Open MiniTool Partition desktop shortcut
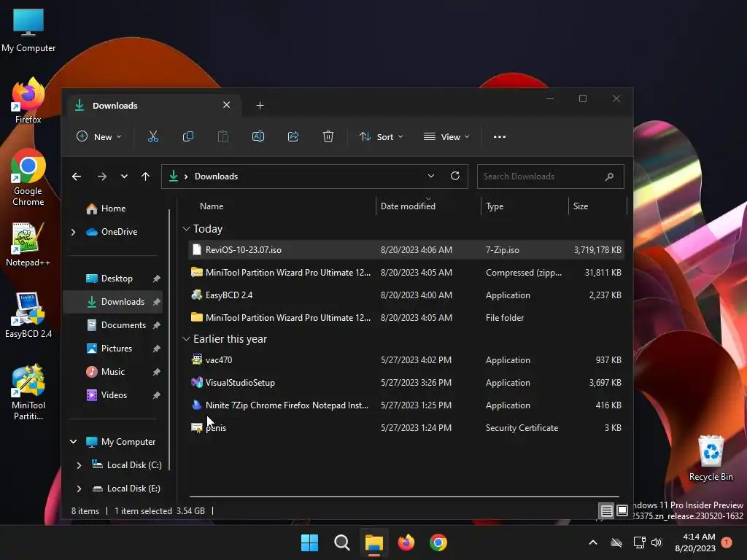This screenshot has width=747, height=560. click(28, 392)
